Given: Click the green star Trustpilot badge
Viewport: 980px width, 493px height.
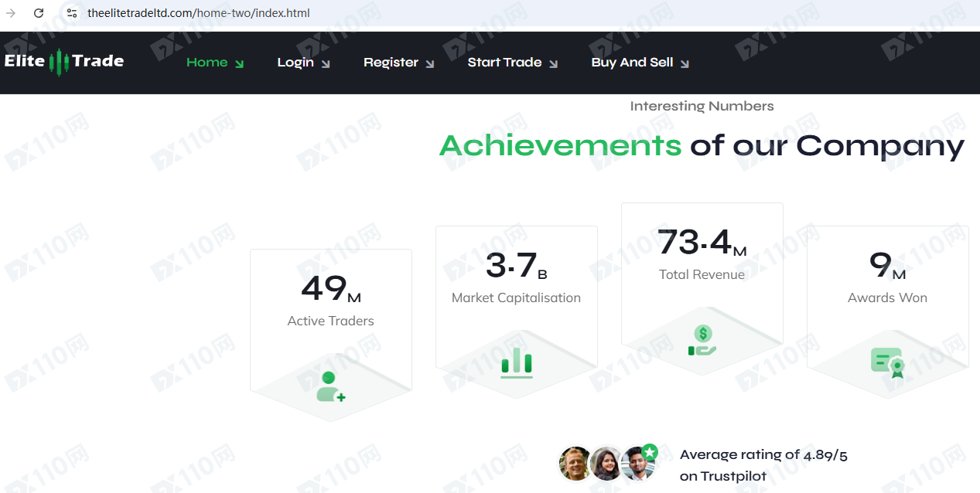Looking at the screenshot, I should coord(650,452).
